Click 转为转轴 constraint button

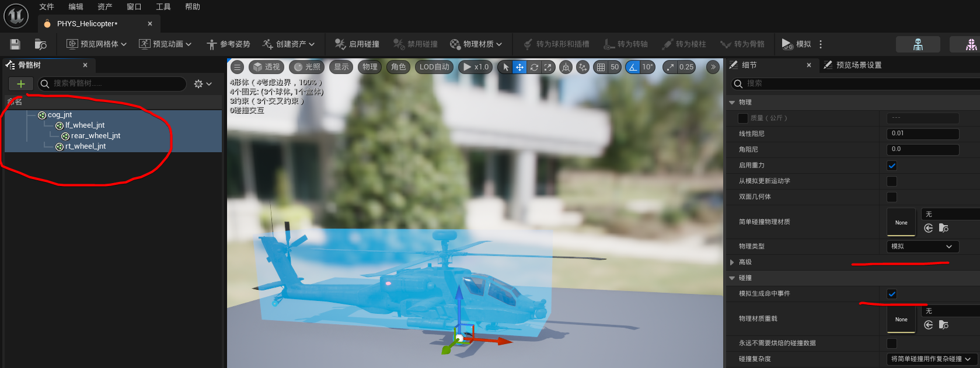pyautogui.click(x=626, y=44)
